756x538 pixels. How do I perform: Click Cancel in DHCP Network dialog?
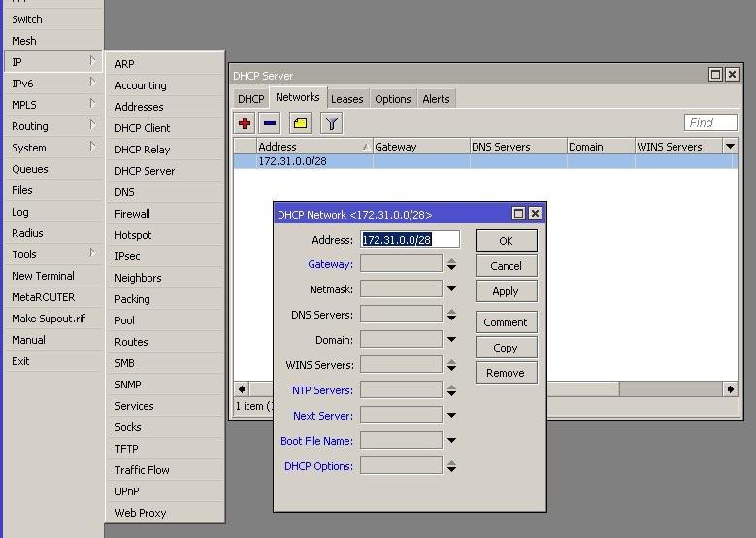506,266
